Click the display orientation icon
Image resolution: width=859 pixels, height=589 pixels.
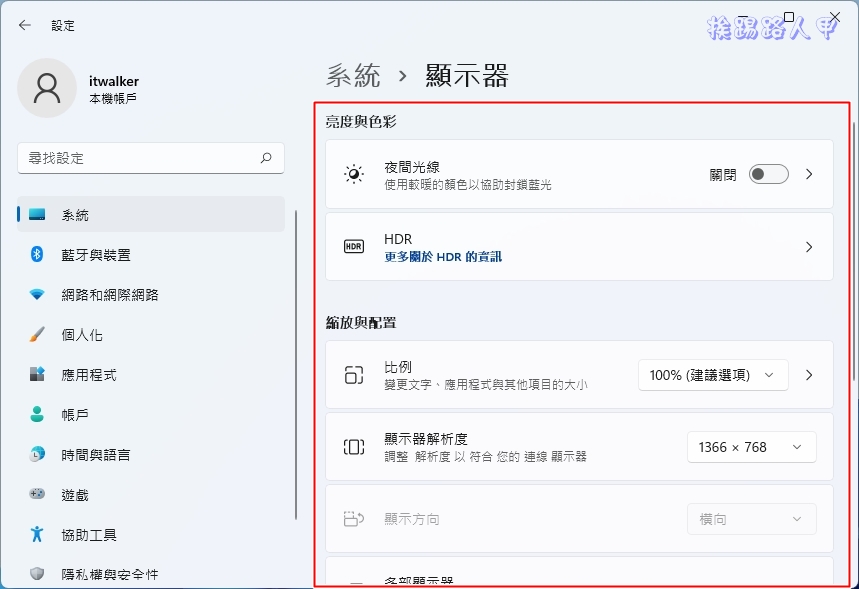click(x=354, y=518)
